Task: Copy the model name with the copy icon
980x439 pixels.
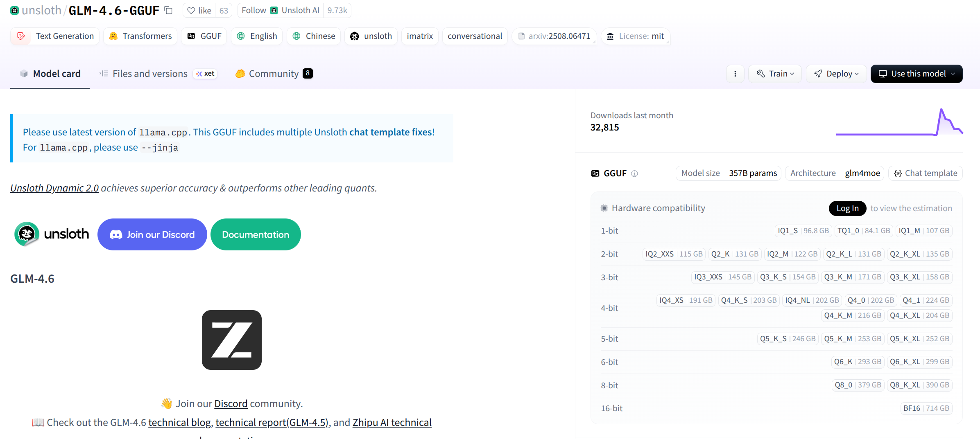Action: point(168,10)
